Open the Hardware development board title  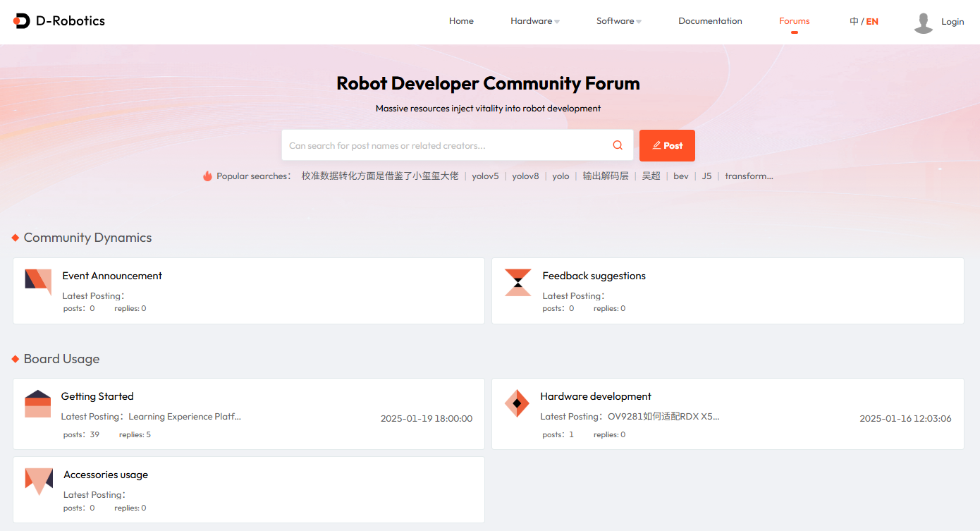tap(596, 396)
